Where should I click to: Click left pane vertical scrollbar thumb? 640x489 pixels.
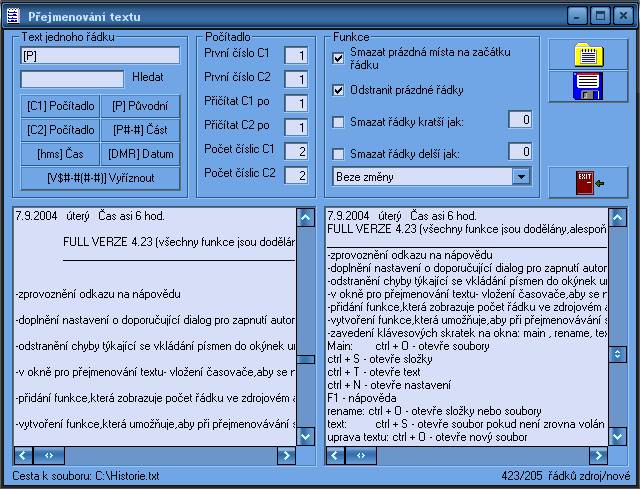tap(306, 359)
